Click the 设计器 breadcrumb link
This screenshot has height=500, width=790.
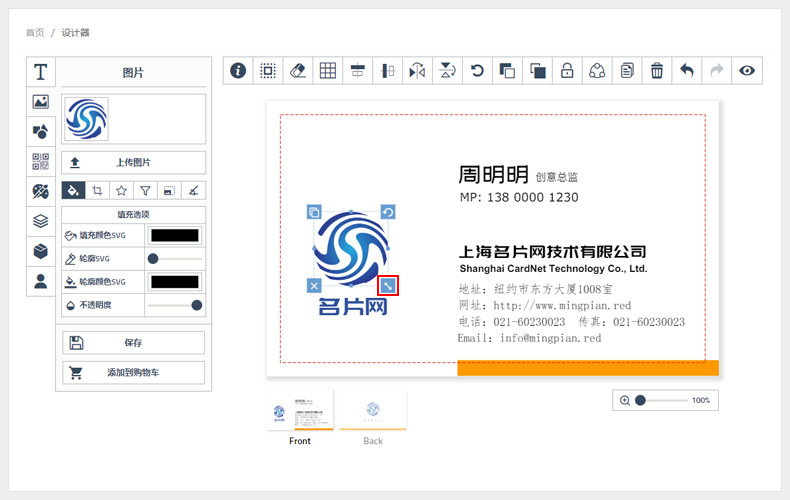click(x=76, y=33)
